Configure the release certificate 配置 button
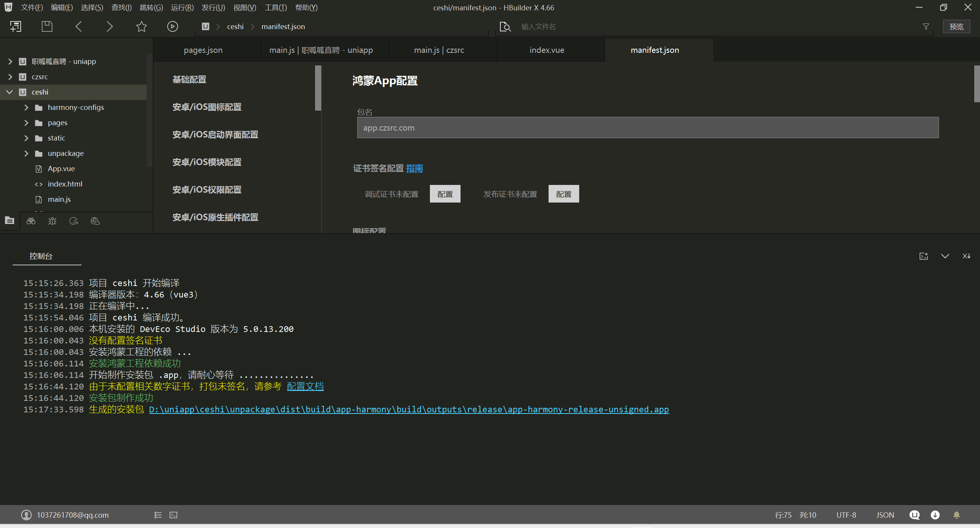The image size is (980, 528). tap(564, 194)
